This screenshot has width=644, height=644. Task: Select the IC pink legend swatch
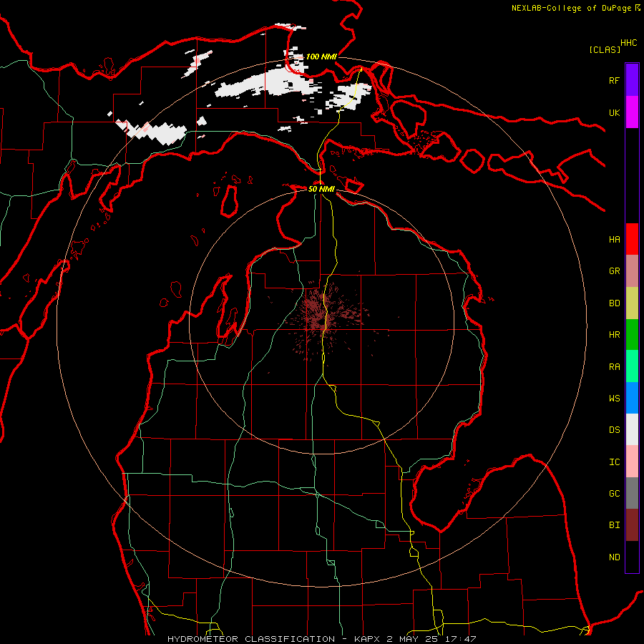pos(632,462)
